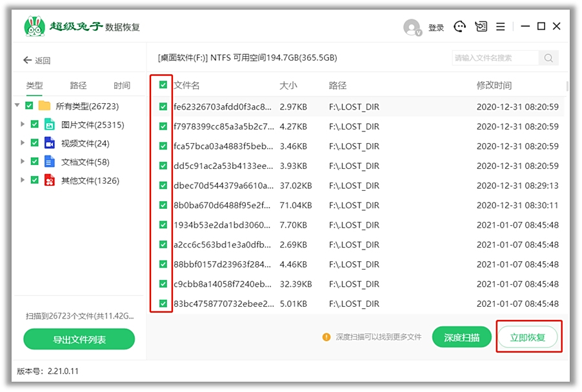This screenshot has height=392, width=582.
Task: Close the data recovery window
Action: (556, 26)
